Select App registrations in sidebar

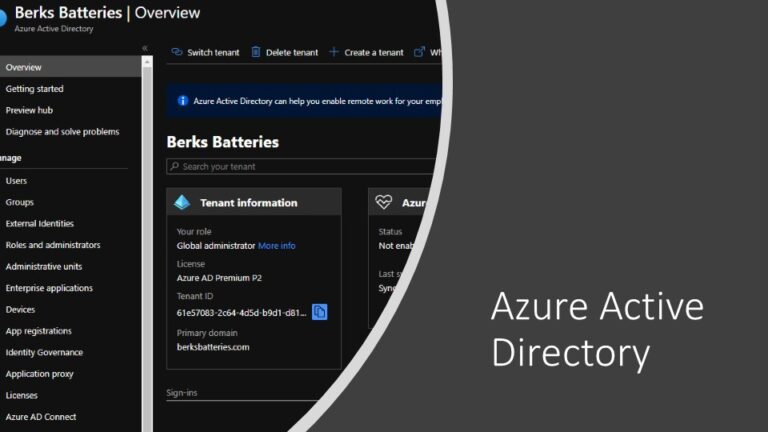point(39,331)
